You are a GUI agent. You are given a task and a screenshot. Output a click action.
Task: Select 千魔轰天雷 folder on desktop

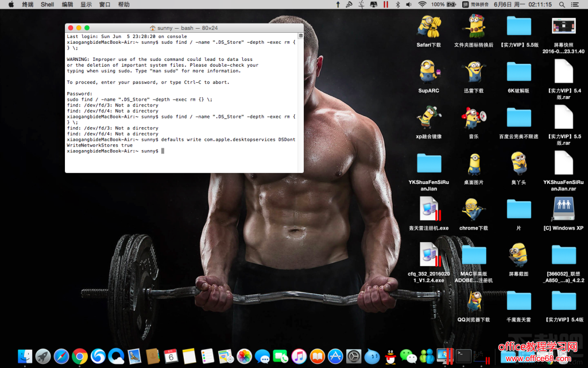pyautogui.click(x=519, y=300)
